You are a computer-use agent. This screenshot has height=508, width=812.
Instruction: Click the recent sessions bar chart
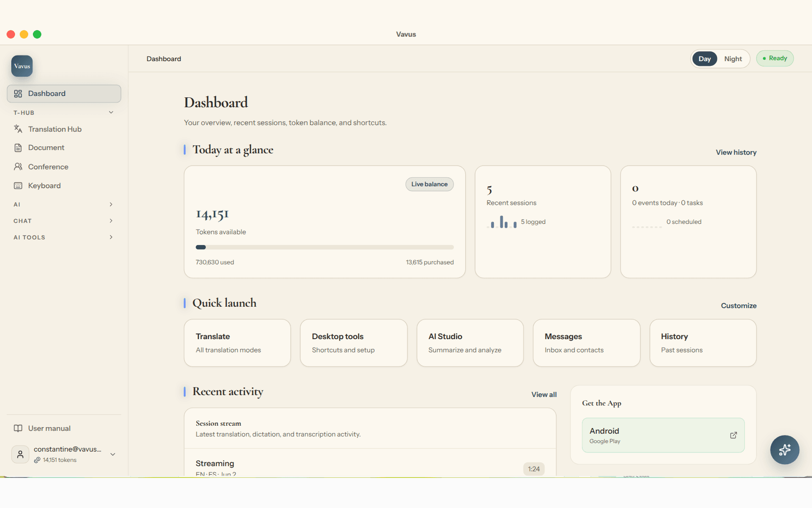click(x=502, y=222)
